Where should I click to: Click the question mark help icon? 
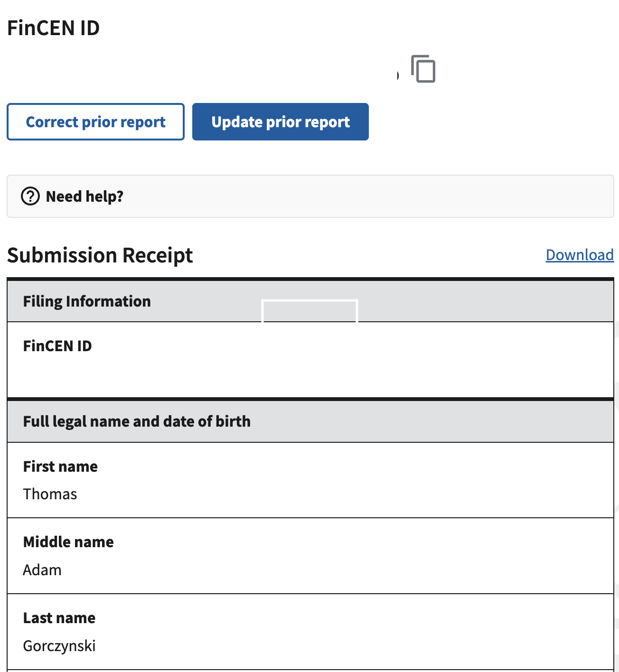[x=30, y=196]
